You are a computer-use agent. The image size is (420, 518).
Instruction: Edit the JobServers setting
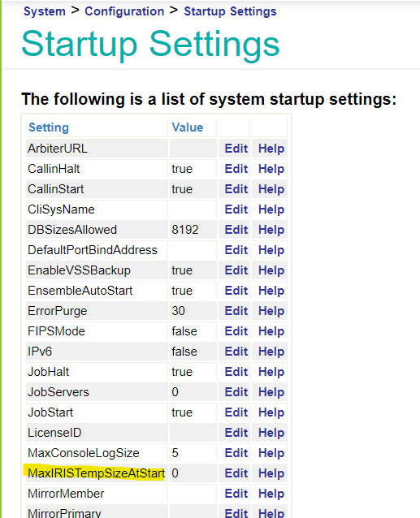coord(236,392)
